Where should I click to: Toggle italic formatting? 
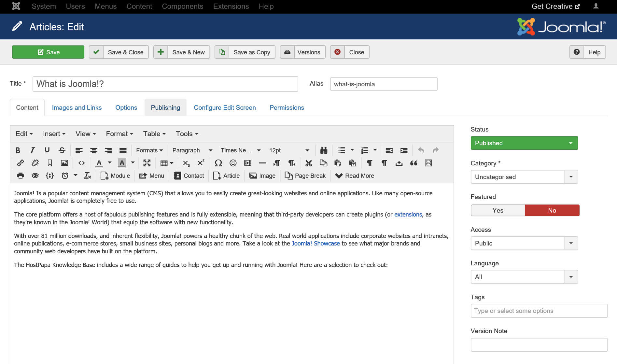point(32,150)
